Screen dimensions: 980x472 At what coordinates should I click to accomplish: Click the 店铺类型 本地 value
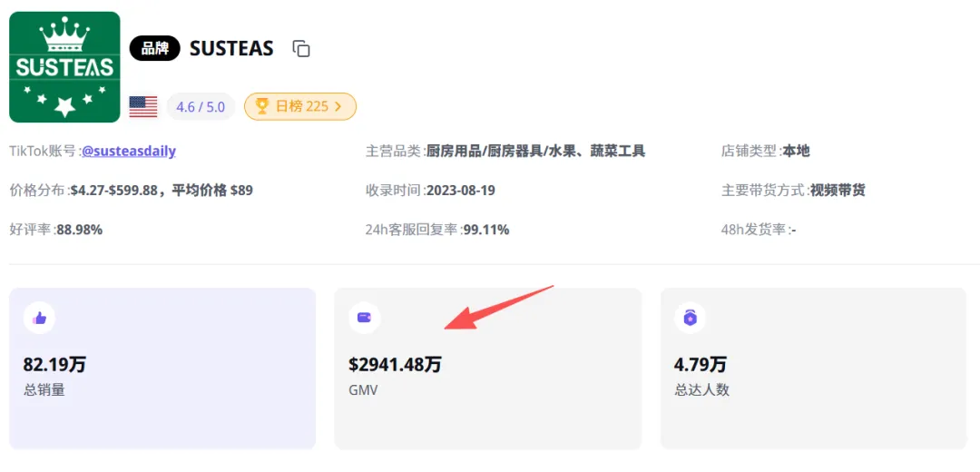pos(797,152)
